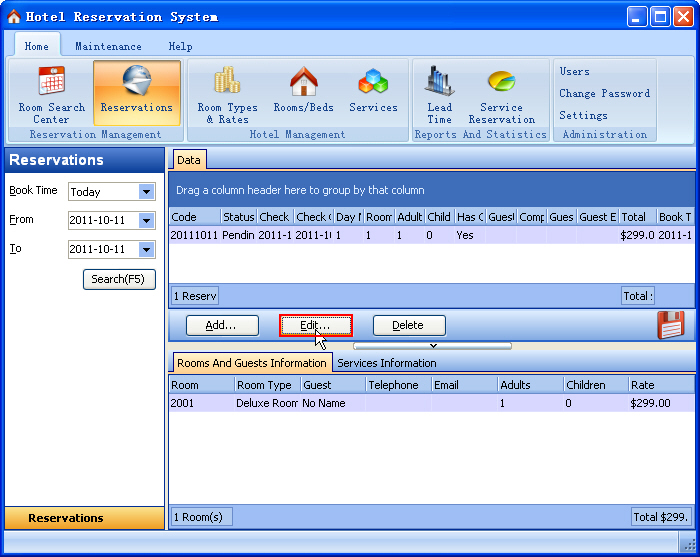This screenshot has height=557, width=700.
Task: Collapse the panel using splitter handle
Action: click(x=432, y=346)
